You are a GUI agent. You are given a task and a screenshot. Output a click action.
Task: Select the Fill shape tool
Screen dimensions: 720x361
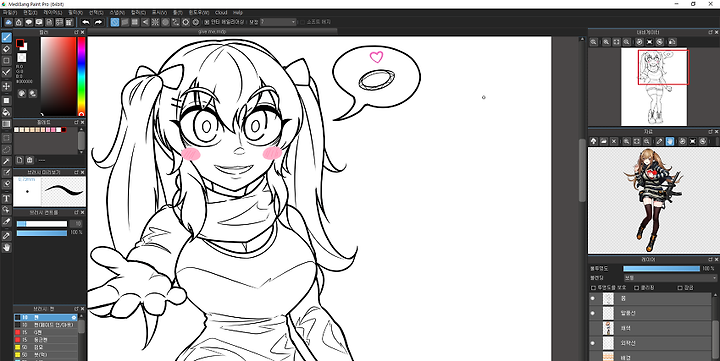[x=6, y=100]
